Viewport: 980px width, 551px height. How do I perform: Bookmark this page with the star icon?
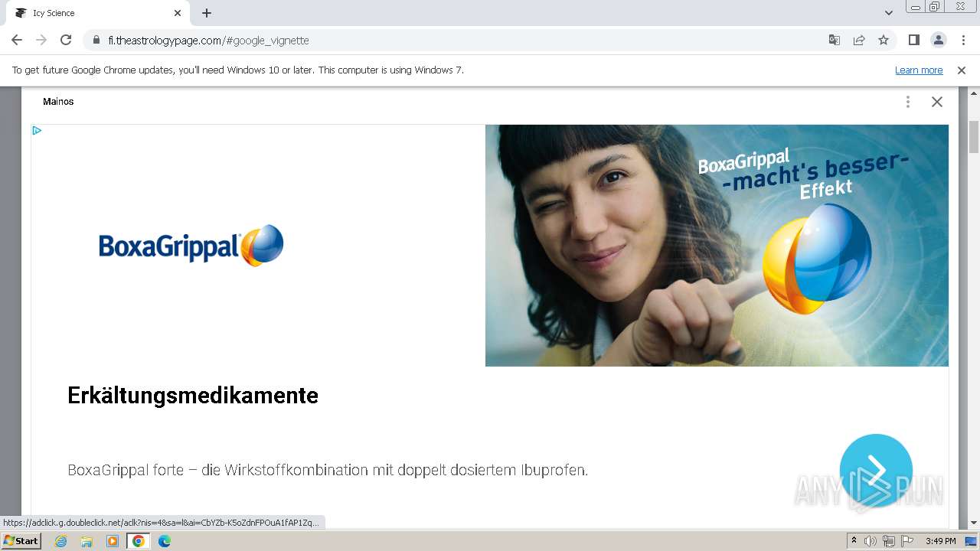[884, 40]
